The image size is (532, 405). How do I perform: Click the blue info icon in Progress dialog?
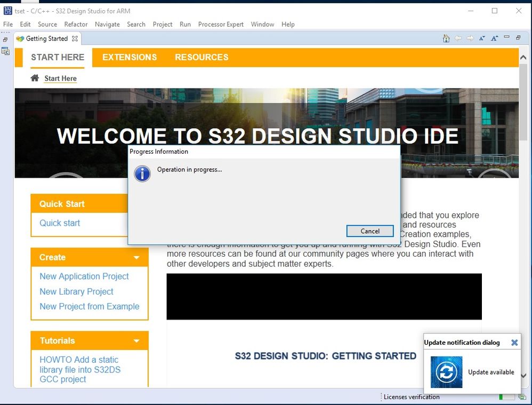(x=142, y=173)
